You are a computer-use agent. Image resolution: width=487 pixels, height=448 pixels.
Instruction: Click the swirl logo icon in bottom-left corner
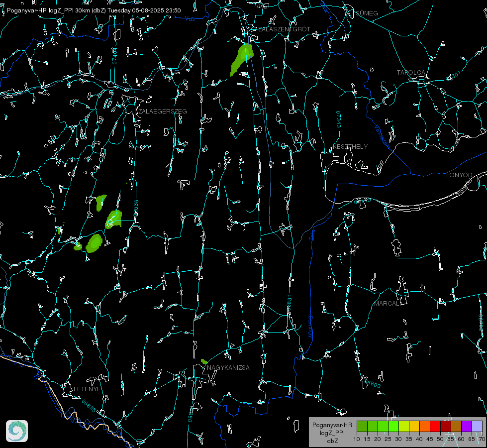[x=17, y=431]
